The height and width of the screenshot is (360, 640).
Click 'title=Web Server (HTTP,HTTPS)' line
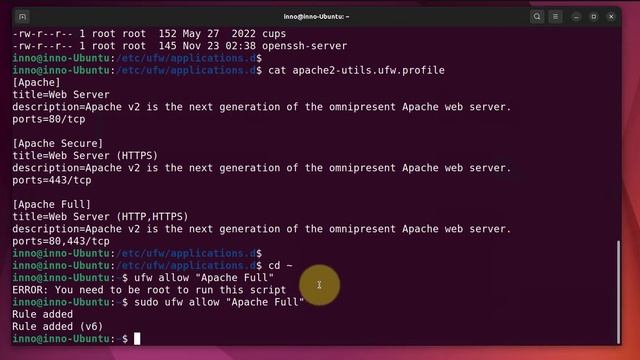pos(100,216)
